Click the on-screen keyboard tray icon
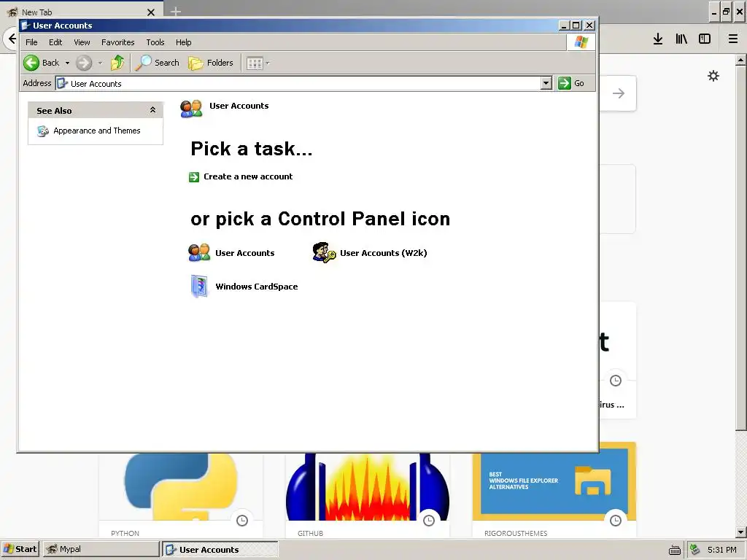Image resolution: width=747 pixels, height=560 pixels. coord(675,550)
